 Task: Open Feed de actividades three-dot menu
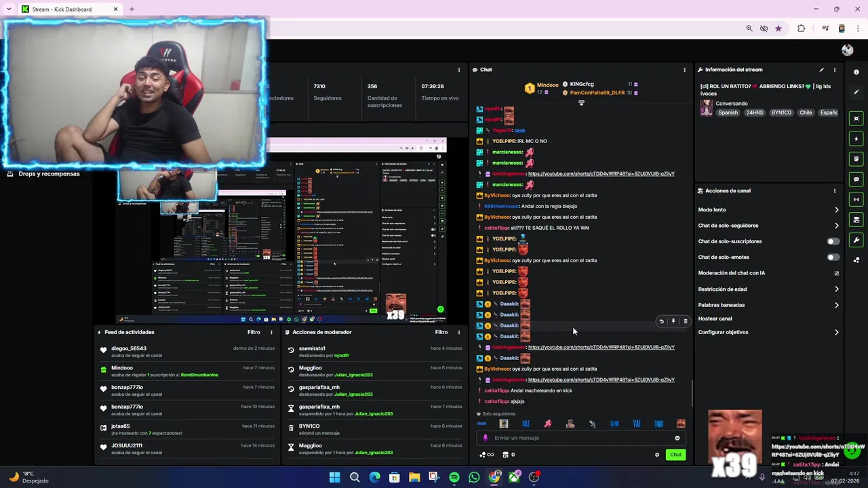(x=271, y=332)
